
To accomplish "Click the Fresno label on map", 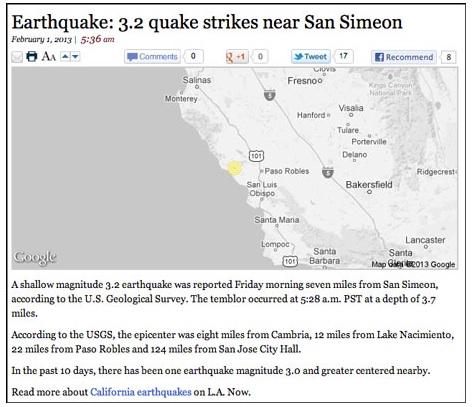I will pos(302,81).
